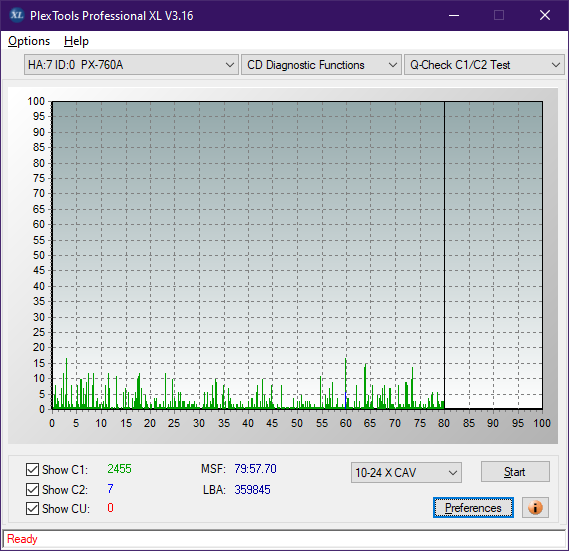Open the Options menu
The height and width of the screenshot is (551, 569).
coord(29,41)
